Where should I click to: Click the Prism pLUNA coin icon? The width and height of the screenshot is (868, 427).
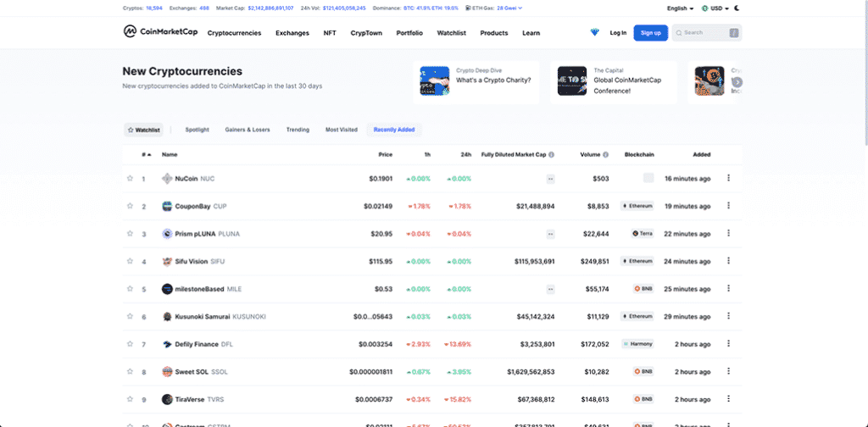[x=167, y=234]
